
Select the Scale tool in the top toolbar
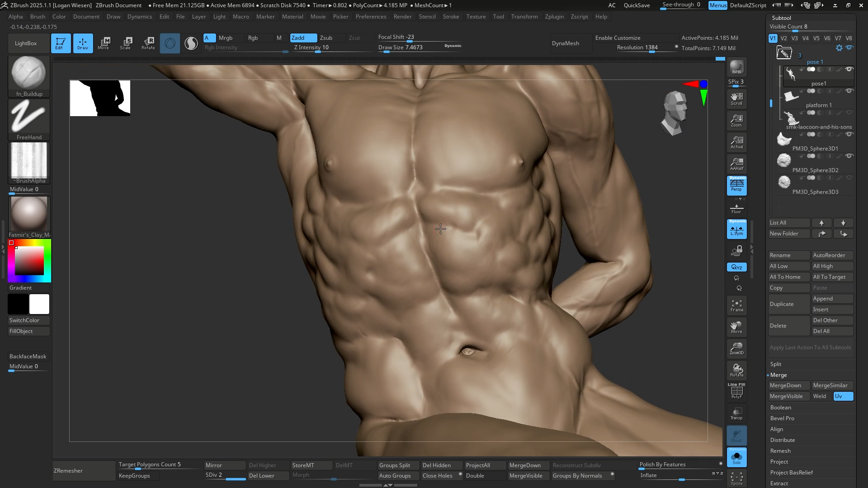(x=126, y=43)
